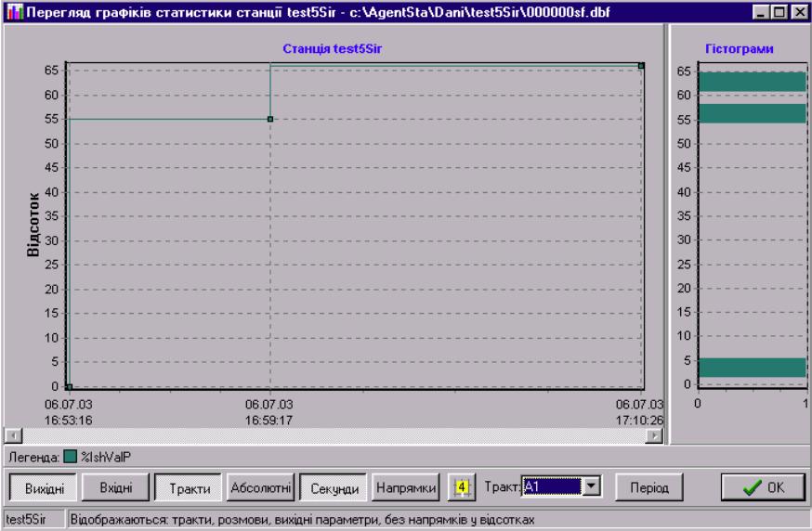
Task: Toggle the Вхідні button
Action: [116, 487]
